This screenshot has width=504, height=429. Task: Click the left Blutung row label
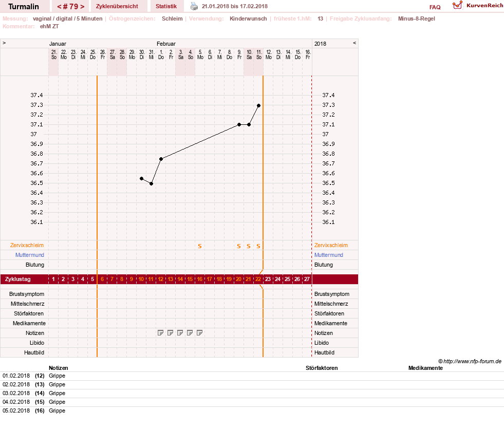(x=35, y=265)
